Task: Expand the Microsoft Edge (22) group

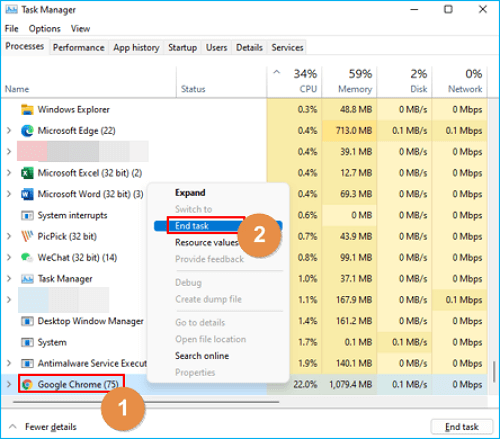Action: [9, 131]
